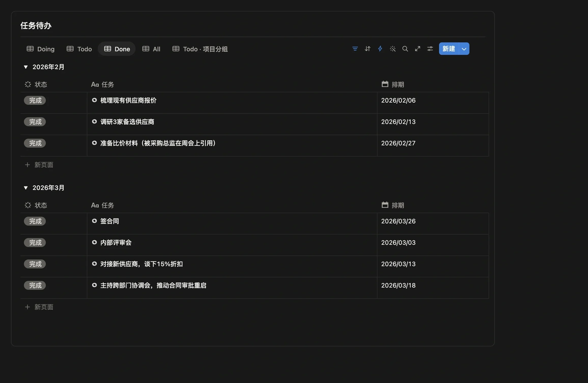Click the date cell 2026/02/27
This screenshot has height=383, width=588.
click(x=433, y=146)
